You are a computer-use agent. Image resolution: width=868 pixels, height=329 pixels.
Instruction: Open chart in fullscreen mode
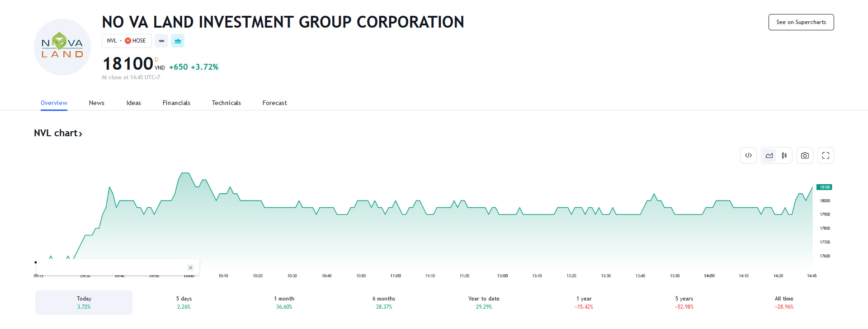826,156
